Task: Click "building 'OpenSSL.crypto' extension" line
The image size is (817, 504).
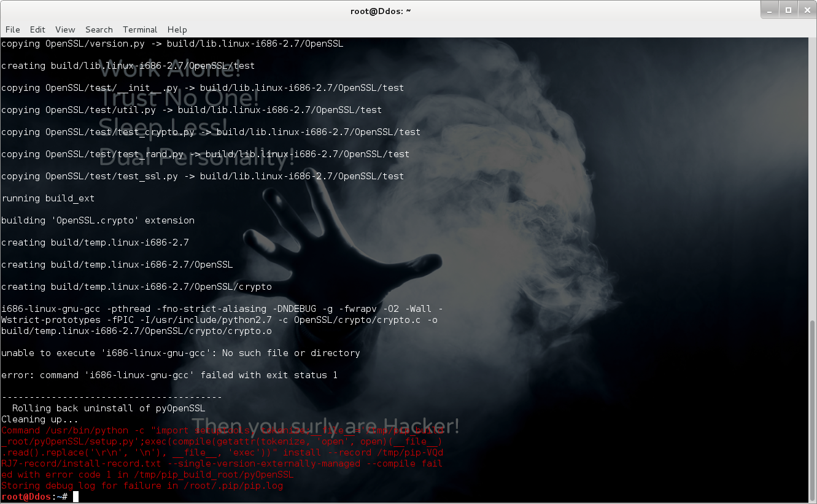Action: 98,220
